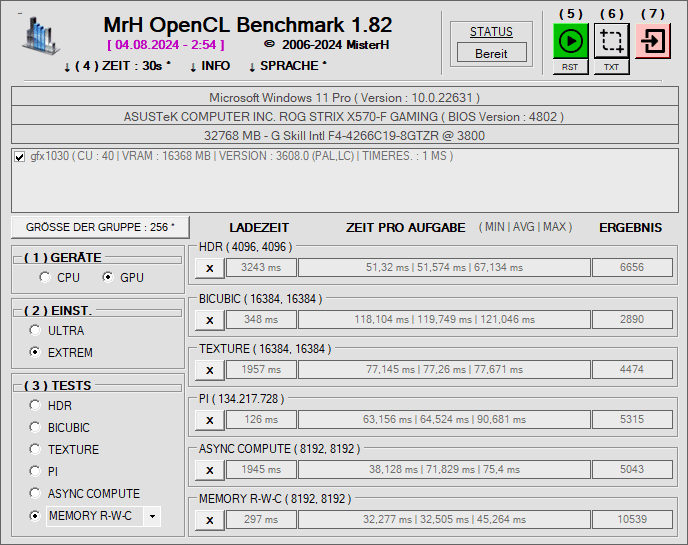Viewport: 688px width, 545px height.
Task: Click the ASYNC COMPUTE result value 5043
Action: [632, 470]
